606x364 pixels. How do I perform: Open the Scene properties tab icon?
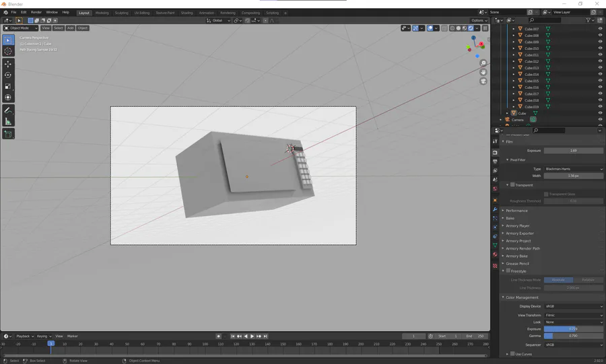point(495,180)
